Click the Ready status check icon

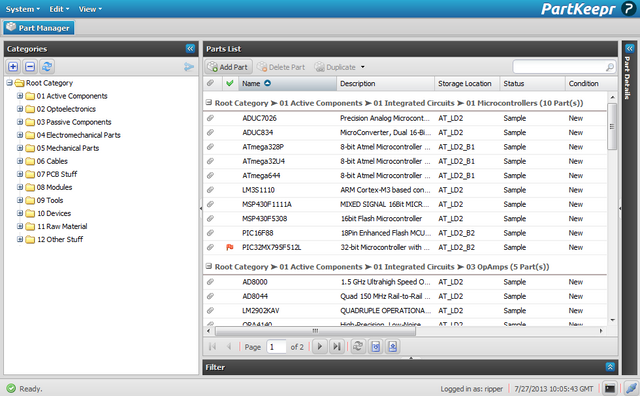(11, 388)
